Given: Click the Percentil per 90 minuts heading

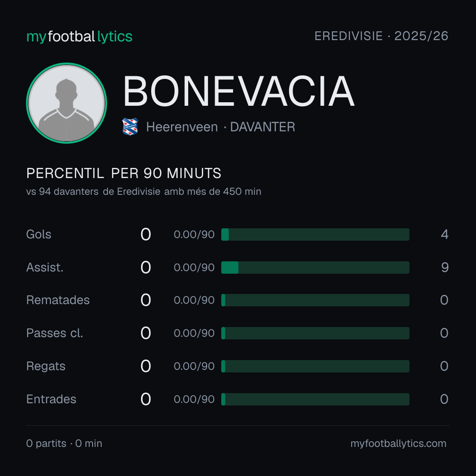Looking at the screenshot, I should click(123, 173).
